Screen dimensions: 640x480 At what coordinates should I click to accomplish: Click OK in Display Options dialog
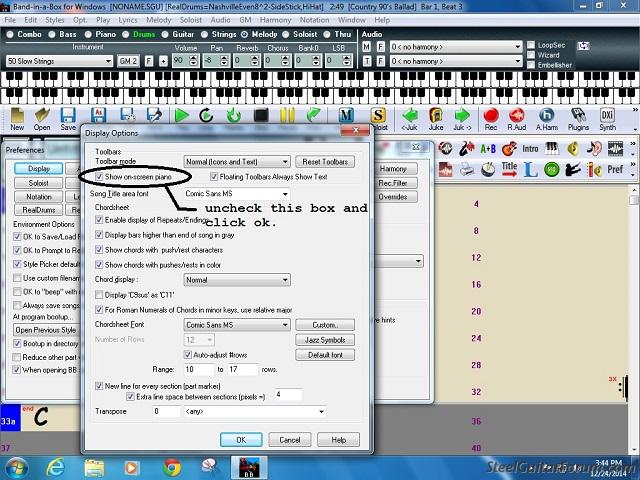click(241, 440)
